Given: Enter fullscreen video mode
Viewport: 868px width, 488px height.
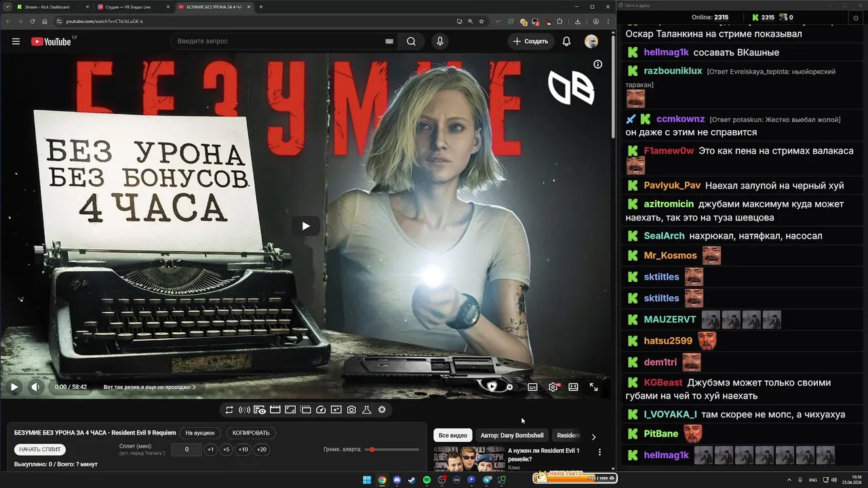Looking at the screenshot, I should click(x=593, y=387).
